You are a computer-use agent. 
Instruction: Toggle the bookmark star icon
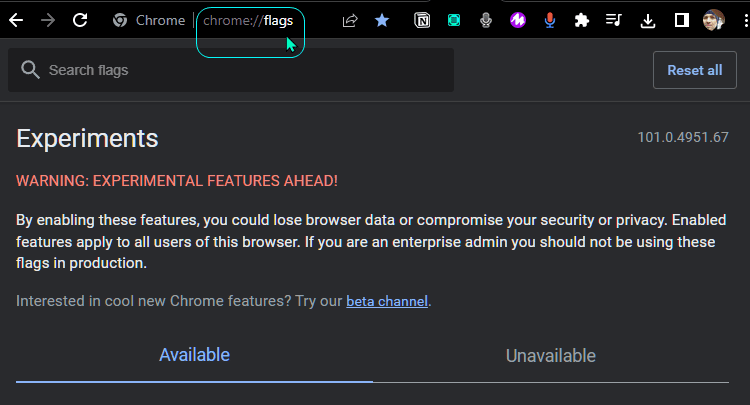click(x=382, y=20)
